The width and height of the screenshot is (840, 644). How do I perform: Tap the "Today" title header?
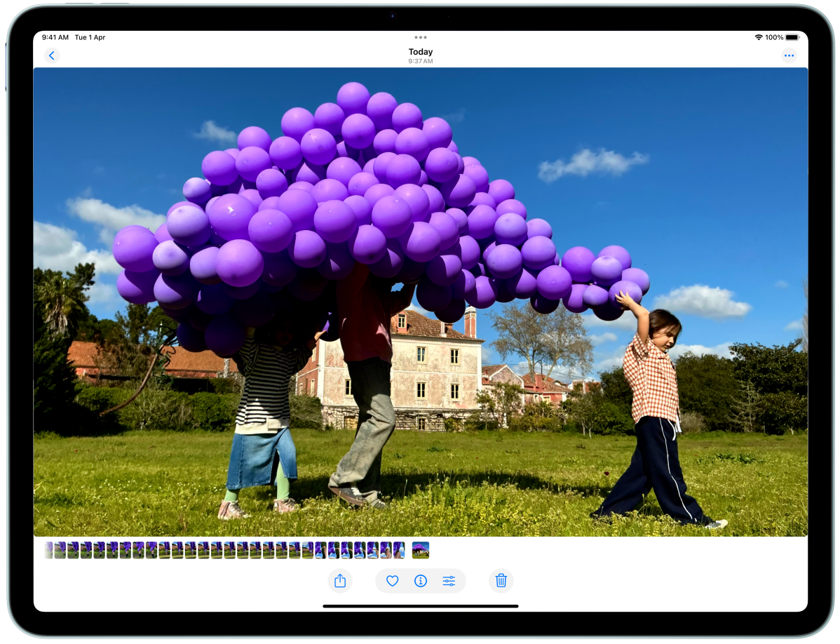tap(421, 52)
